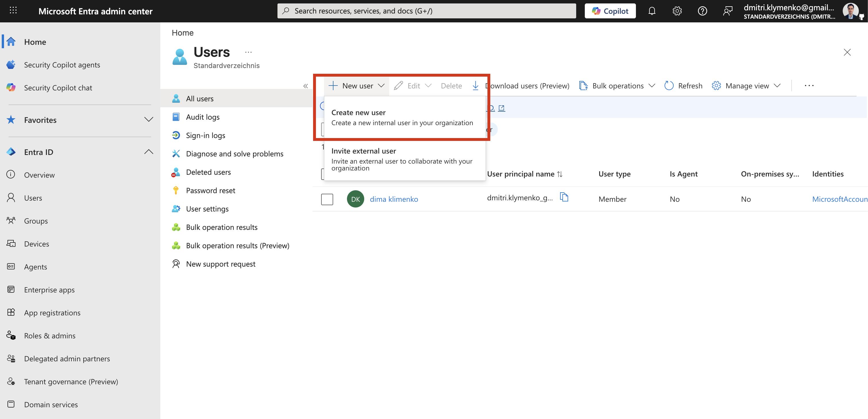
Task: Open external link icon in info banner
Action: (501, 108)
